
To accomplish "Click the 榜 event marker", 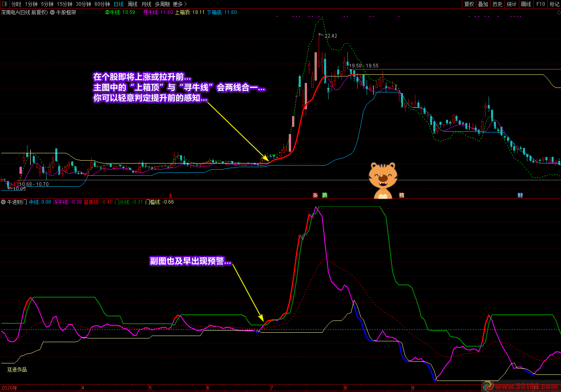I will (401, 195).
